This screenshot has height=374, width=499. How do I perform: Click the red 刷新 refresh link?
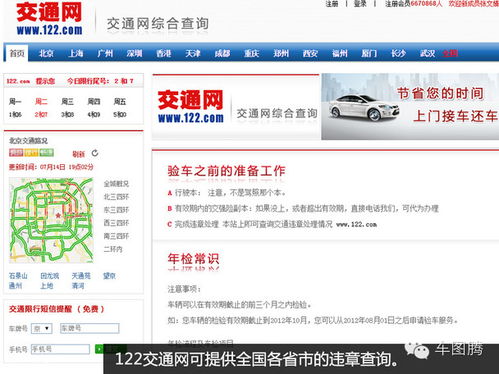(x=79, y=154)
